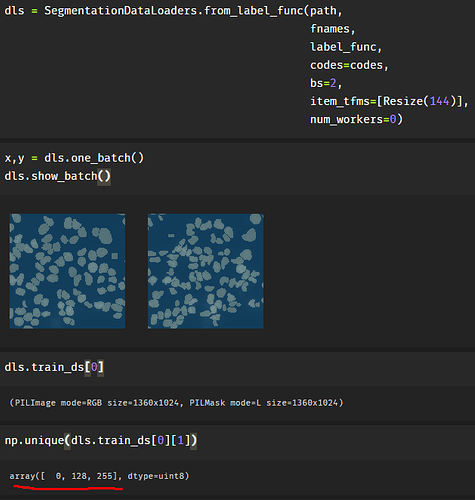
Task: Click the 'codes=codes,' argument line
Action: click(349, 65)
